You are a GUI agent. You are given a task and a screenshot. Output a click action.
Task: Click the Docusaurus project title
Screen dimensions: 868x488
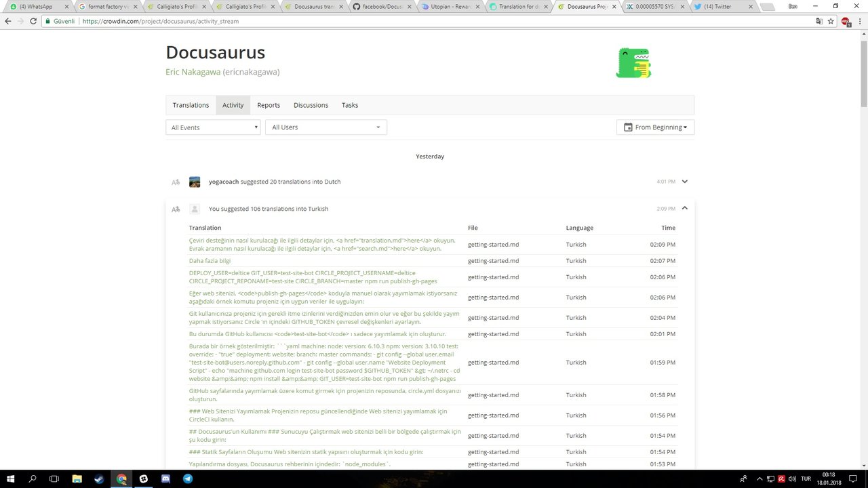click(x=216, y=52)
